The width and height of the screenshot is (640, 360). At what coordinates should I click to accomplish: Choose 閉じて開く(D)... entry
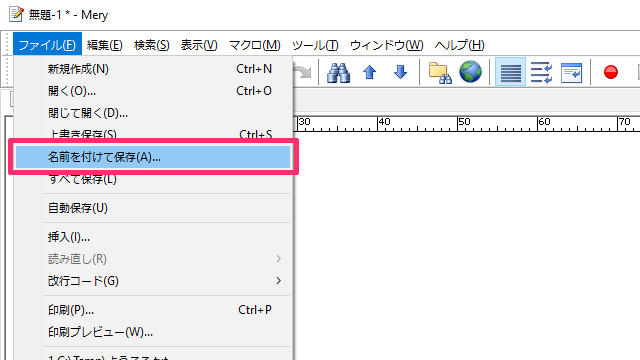153,113
